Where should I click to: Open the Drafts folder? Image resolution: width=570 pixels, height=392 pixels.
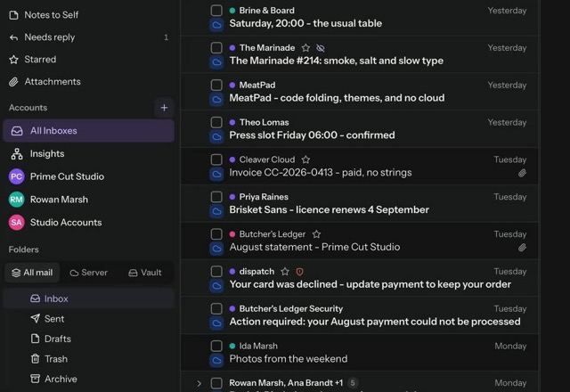(x=89, y=339)
